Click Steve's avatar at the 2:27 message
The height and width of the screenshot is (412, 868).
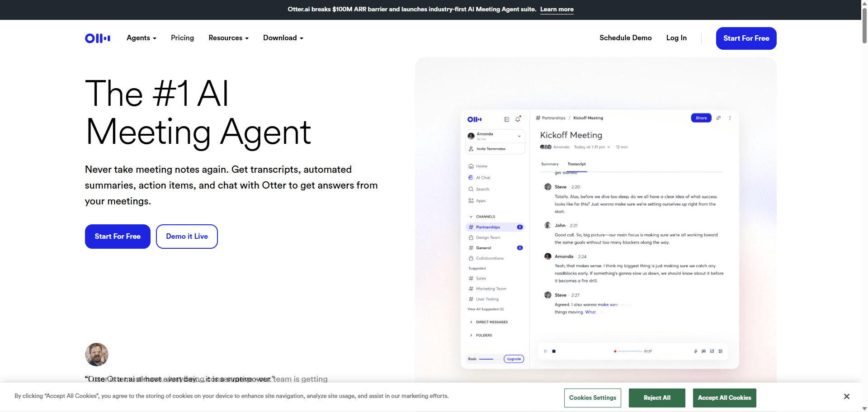pos(548,295)
